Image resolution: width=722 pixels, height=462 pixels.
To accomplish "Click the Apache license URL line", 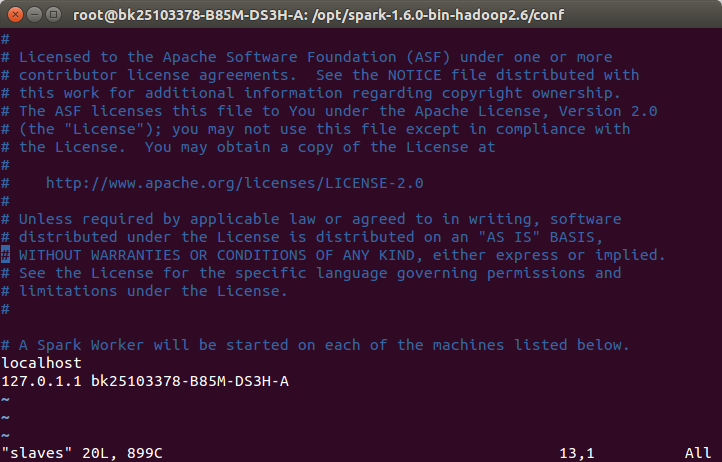I will (x=234, y=183).
